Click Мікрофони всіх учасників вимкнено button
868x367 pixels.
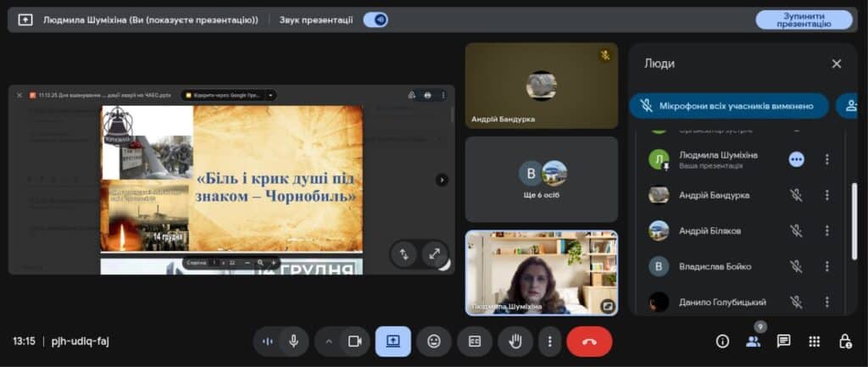click(x=729, y=106)
